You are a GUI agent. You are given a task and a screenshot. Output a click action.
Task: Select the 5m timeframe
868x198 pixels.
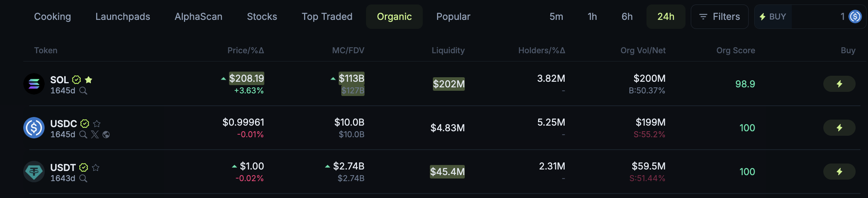click(x=556, y=16)
